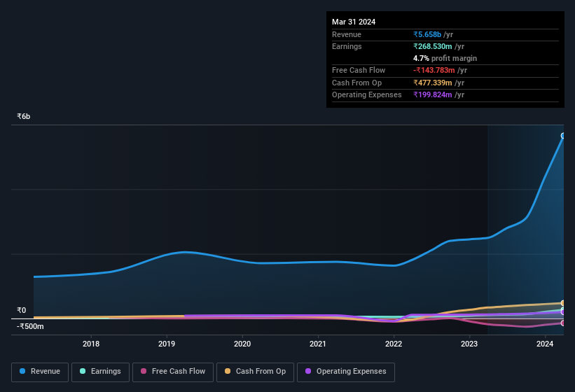Click the revenue line peak near 2019
This screenshot has height=392, width=575.
coord(184,252)
